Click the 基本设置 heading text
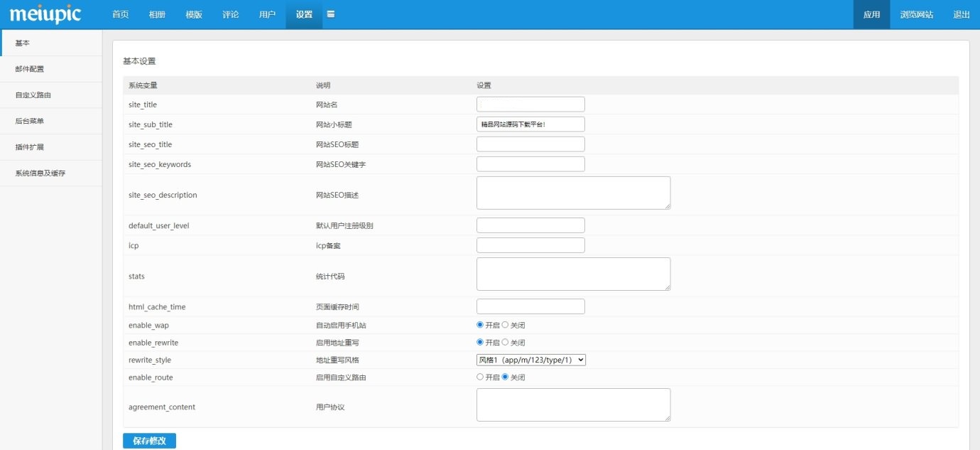The width and height of the screenshot is (980, 450). 139,61
